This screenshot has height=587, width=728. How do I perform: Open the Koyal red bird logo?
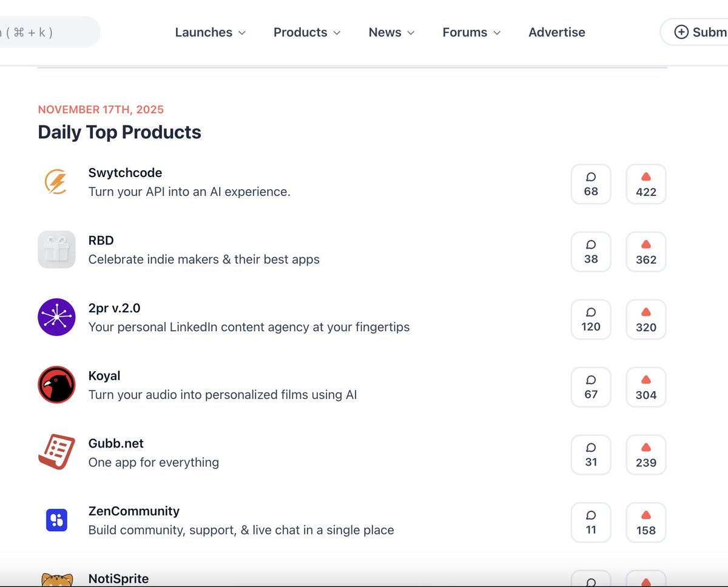[56, 384]
